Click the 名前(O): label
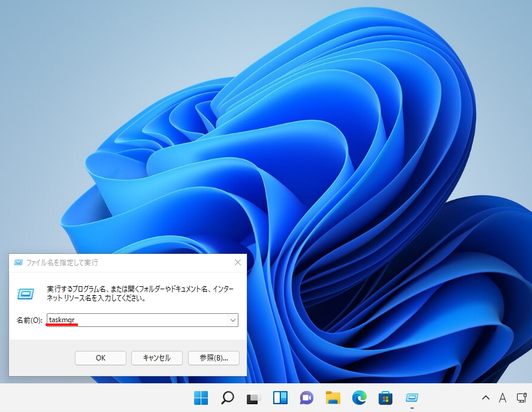This screenshot has height=412, width=532. click(x=29, y=320)
